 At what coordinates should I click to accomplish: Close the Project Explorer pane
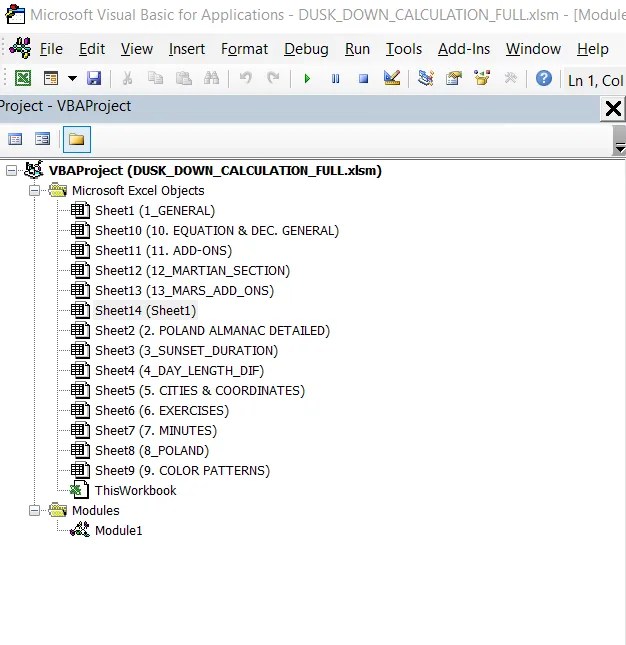(x=613, y=109)
